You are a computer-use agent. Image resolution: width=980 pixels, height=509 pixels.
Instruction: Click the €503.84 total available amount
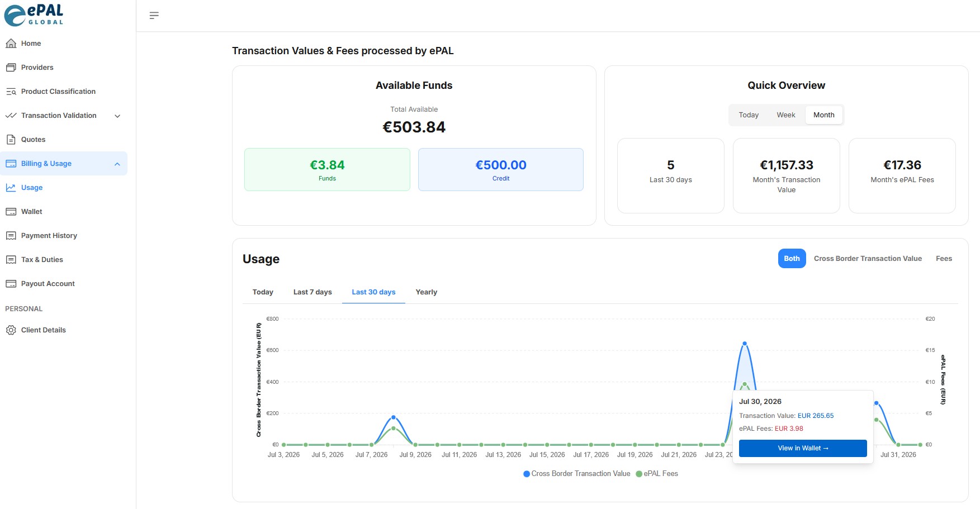pyautogui.click(x=414, y=127)
